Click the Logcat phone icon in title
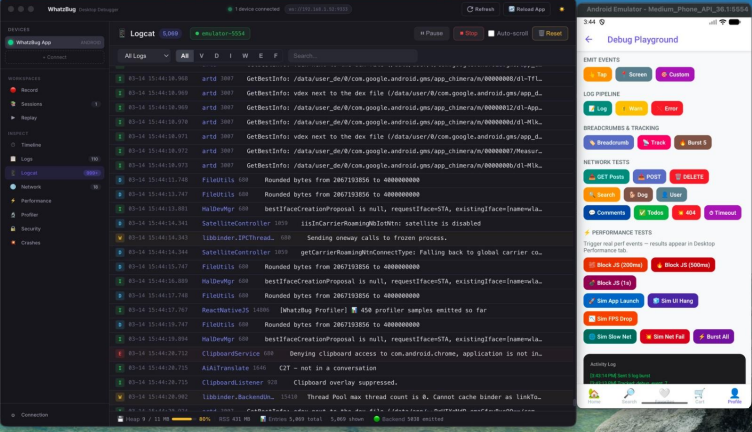The height and width of the screenshot is (432, 752). [x=122, y=34]
